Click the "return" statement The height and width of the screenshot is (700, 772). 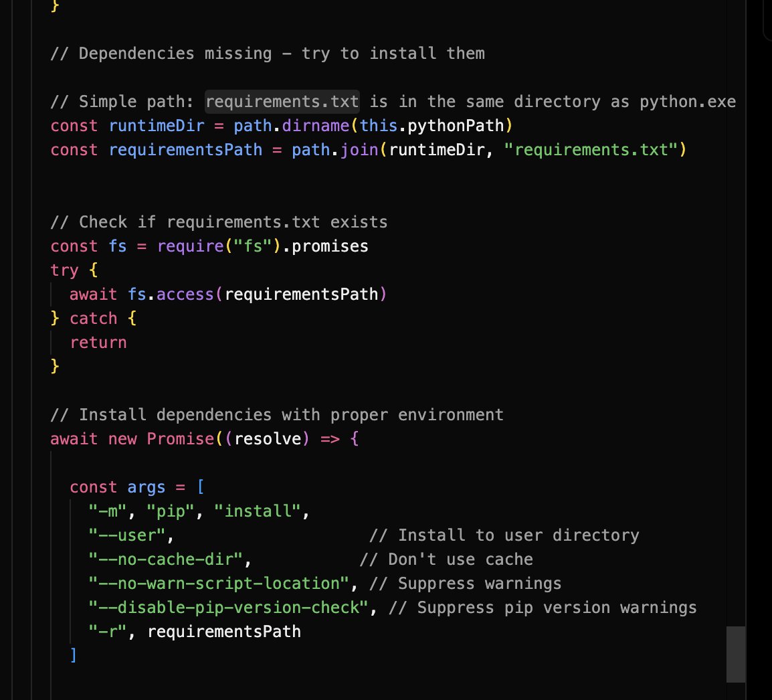(x=98, y=343)
